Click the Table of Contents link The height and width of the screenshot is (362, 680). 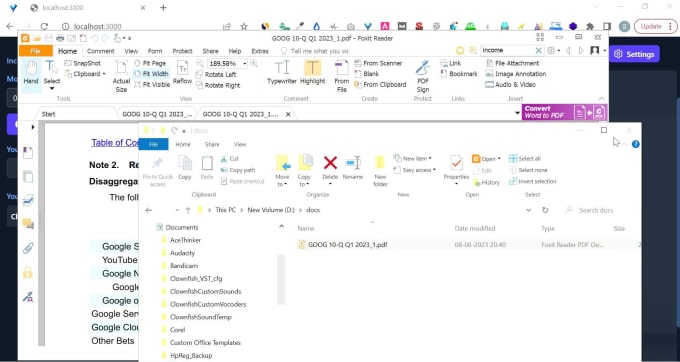point(115,143)
